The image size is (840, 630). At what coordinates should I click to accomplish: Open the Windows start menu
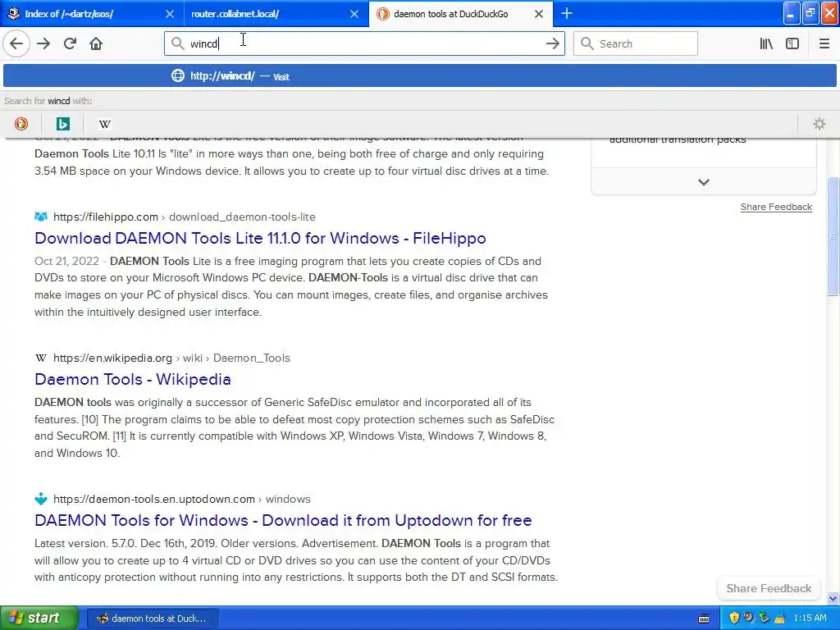pyautogui.click(x=39, y=618)
